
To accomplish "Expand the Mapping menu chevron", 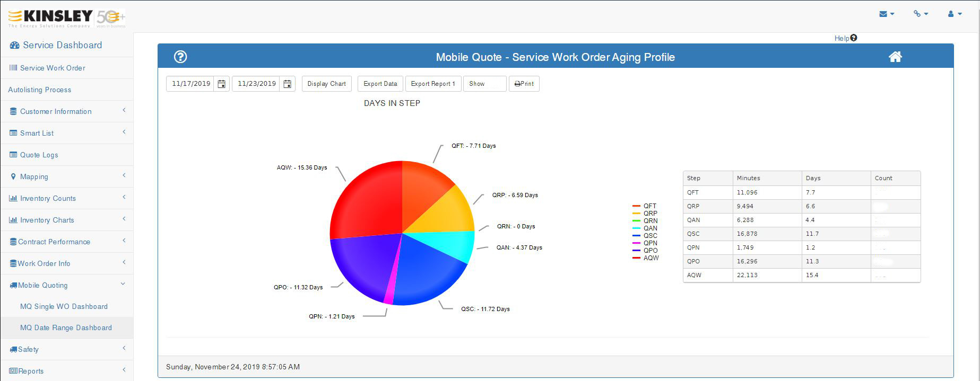I will pos(124,175).
